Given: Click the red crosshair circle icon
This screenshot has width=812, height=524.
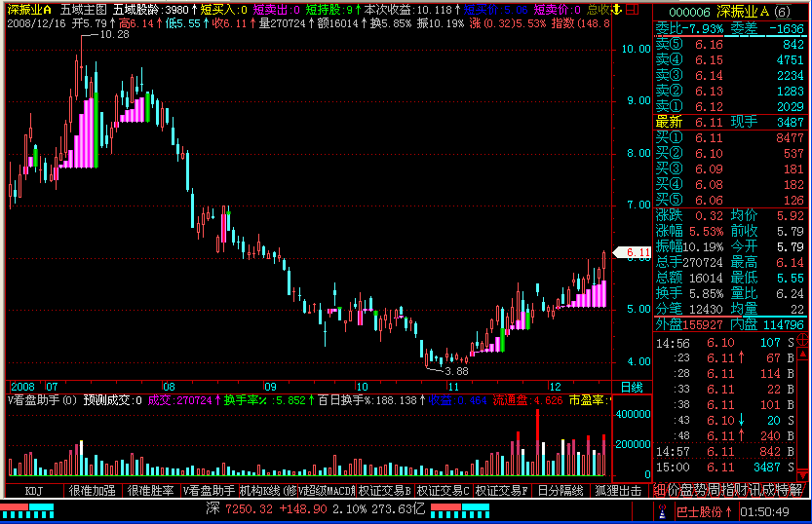Looking at the screenshot, I should 802,340.
